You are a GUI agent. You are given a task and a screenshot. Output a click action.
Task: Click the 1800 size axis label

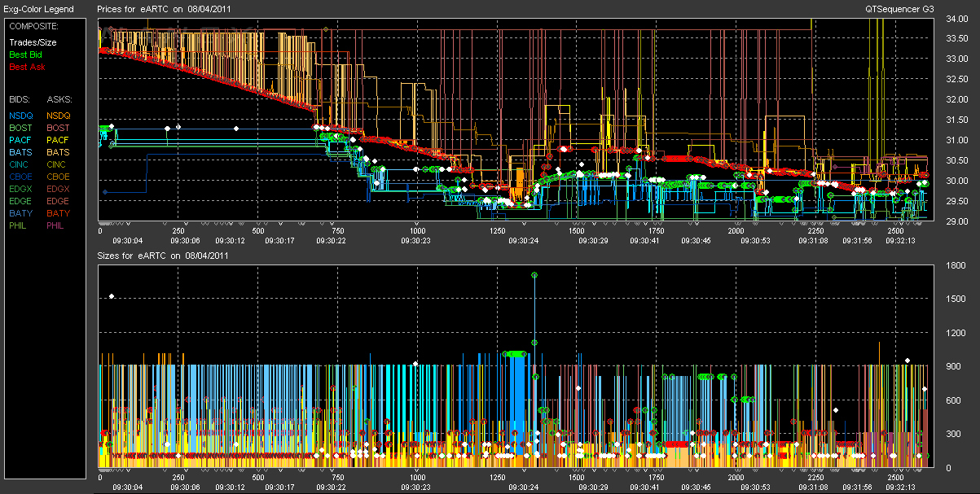(954, 265)
